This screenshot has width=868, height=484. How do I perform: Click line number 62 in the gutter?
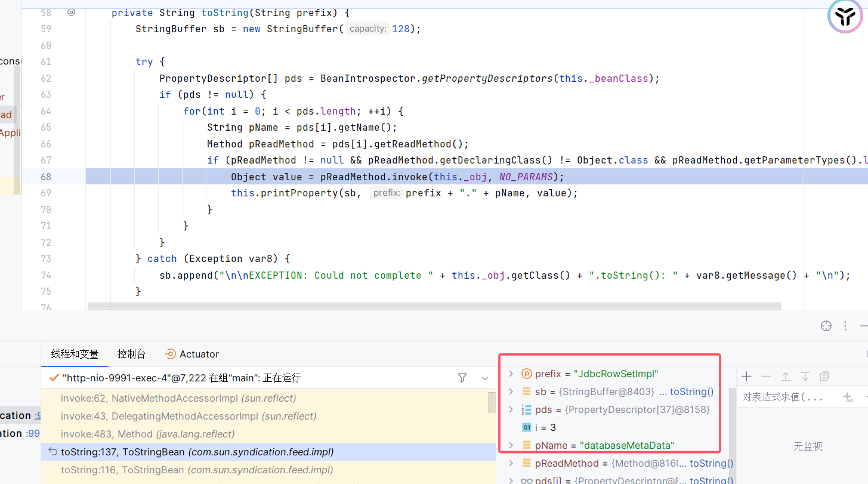click(x=46, y=78)
